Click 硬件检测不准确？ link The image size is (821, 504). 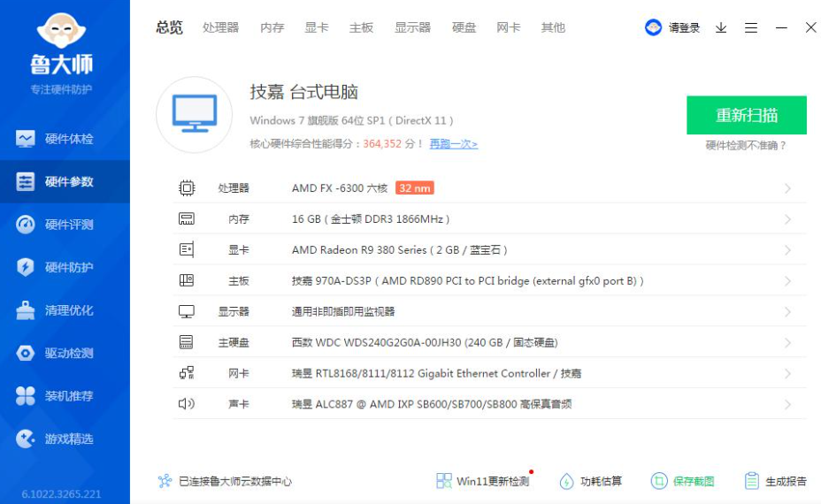(746, 145)
